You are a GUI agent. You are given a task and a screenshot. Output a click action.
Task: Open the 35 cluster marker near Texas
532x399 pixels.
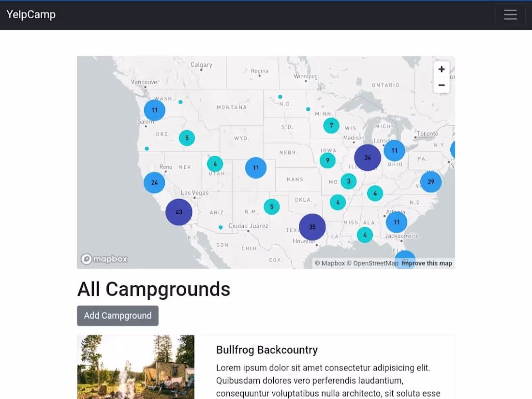(312, 226)
